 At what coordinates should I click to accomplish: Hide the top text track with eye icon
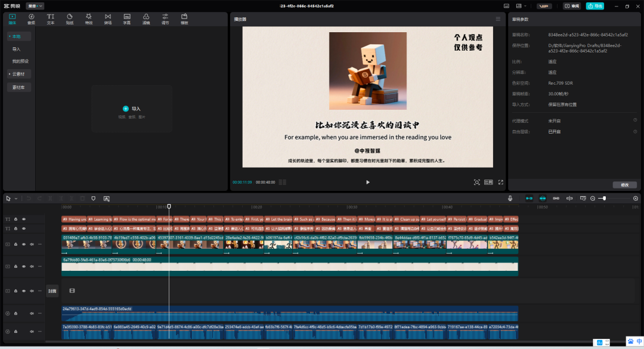click(24, 220)
